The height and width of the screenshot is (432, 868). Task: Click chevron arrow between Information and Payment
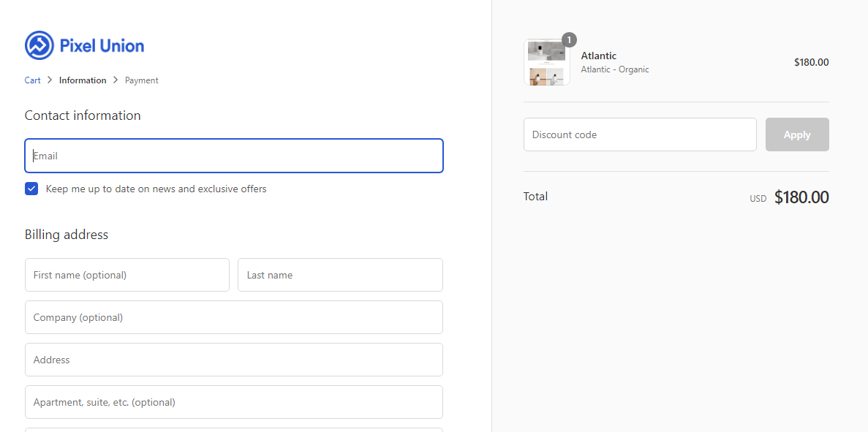(x=116, y=80)
